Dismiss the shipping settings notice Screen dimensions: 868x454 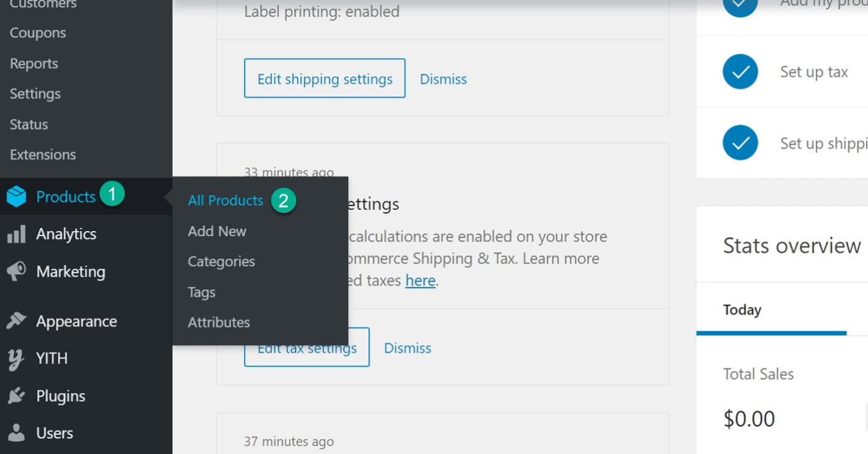pos(443,79)
